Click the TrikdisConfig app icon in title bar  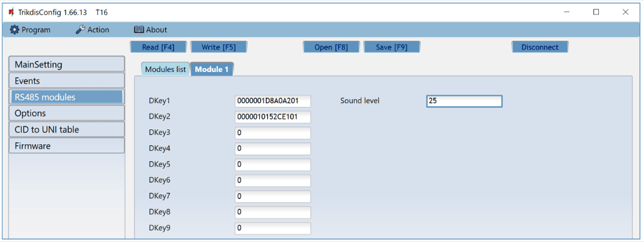[x=11, y=12]
